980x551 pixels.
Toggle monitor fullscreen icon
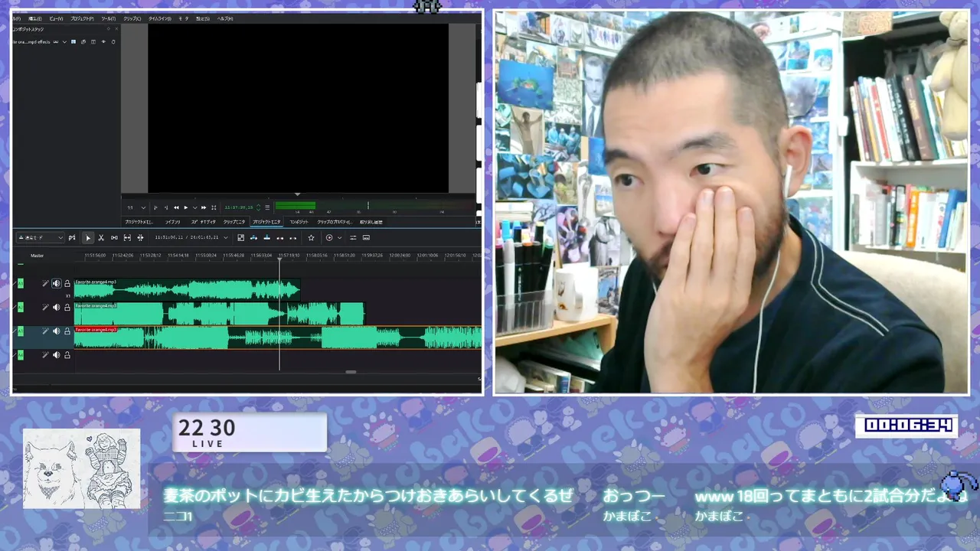tap(214, 207)
